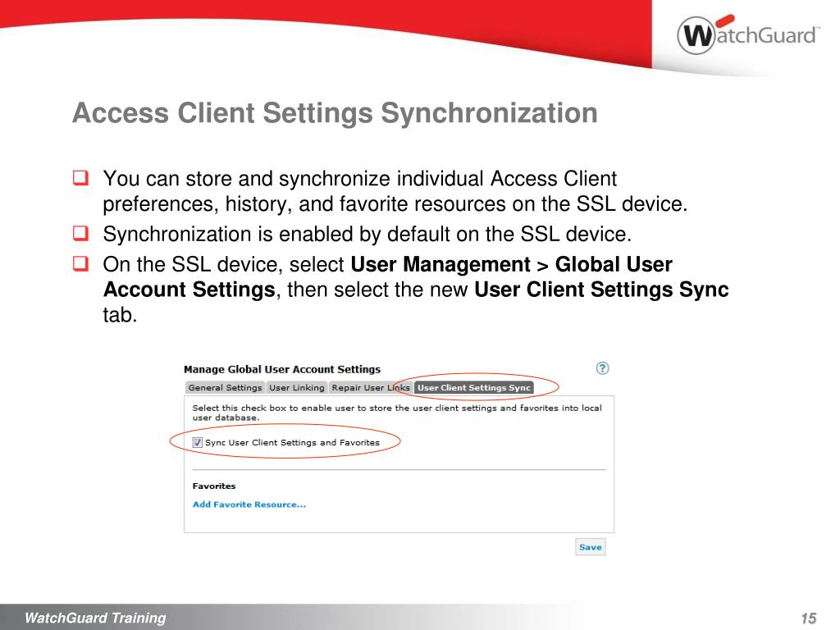840x630 pixels.
Task: Switch to the General Settings tab
Action: pyautogui.click(x=225, y=387)
